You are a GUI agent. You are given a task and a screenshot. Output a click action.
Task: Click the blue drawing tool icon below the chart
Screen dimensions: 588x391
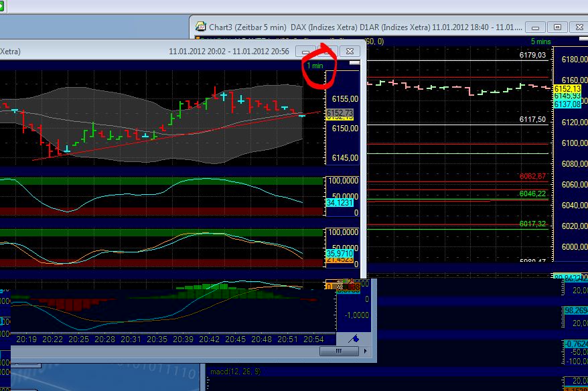pyautogui.click(x=354, y=339)
